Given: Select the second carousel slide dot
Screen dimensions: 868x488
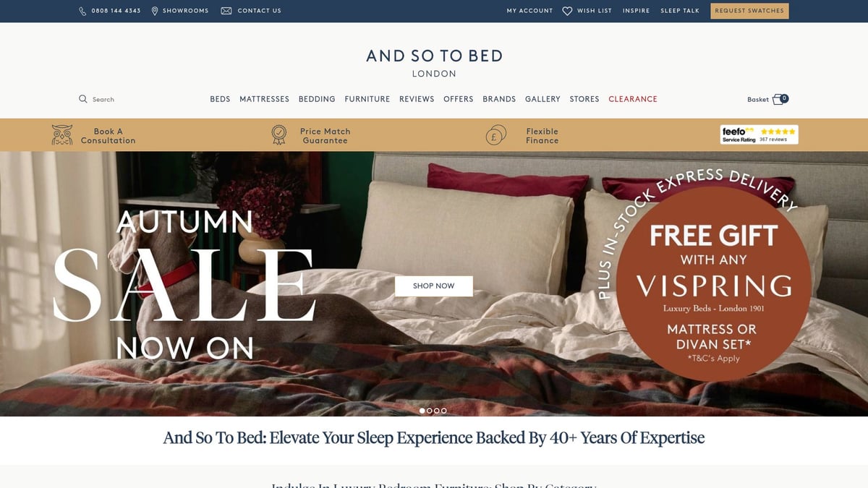Looking at the screenshot, I should (x=430, y=411).
